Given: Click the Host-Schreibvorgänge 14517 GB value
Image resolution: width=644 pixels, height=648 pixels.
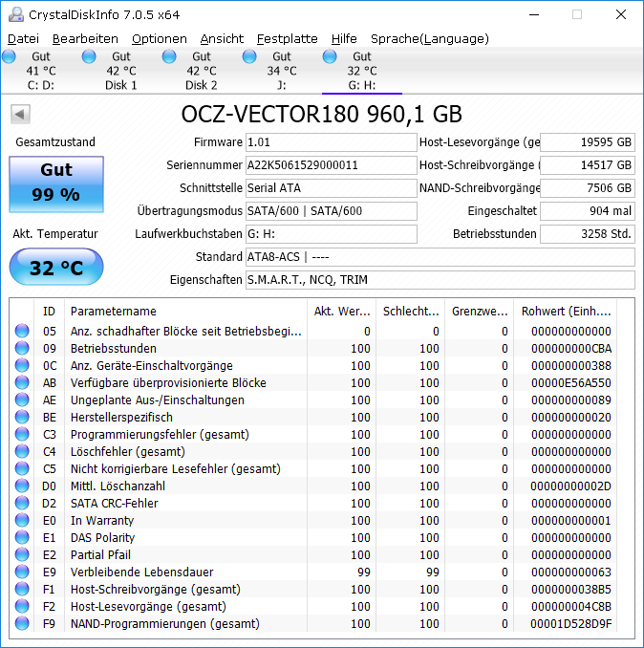Looking at the screenshot, I should [588, 165].
